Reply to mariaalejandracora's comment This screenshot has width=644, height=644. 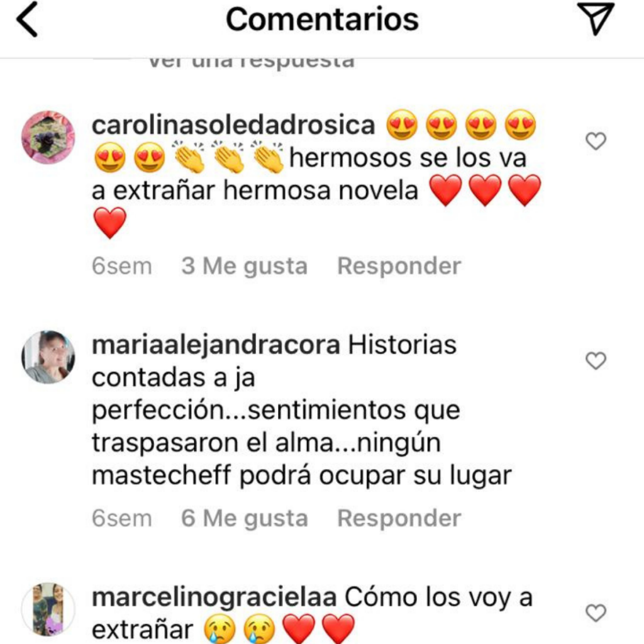coord(399,518)
